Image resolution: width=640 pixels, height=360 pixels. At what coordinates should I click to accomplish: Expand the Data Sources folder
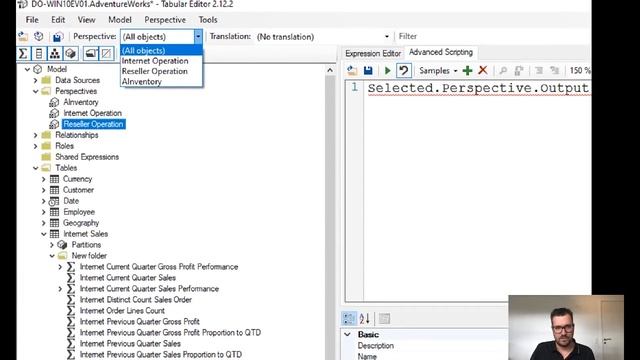click(x=36, y=80)
